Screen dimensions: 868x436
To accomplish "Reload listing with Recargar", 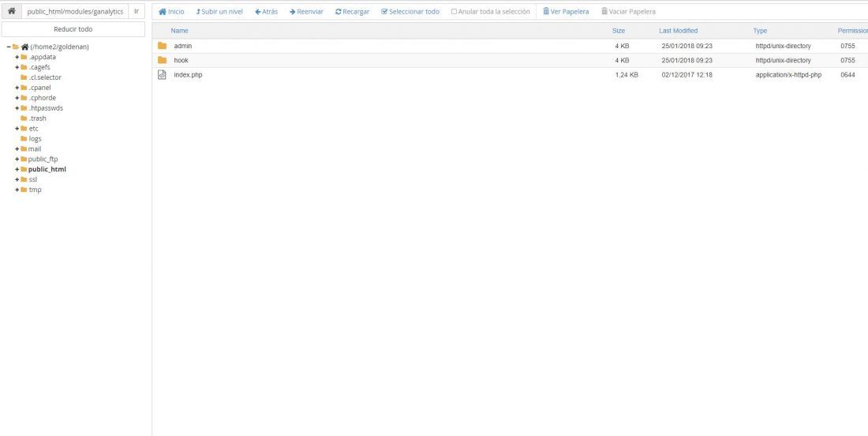I will (x=353, y=12).
